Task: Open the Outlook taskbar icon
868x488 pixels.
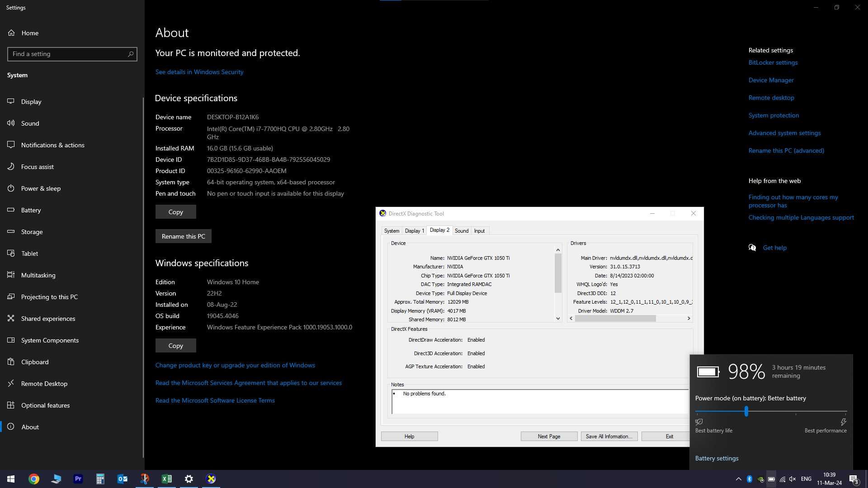Action: (122, 479)
